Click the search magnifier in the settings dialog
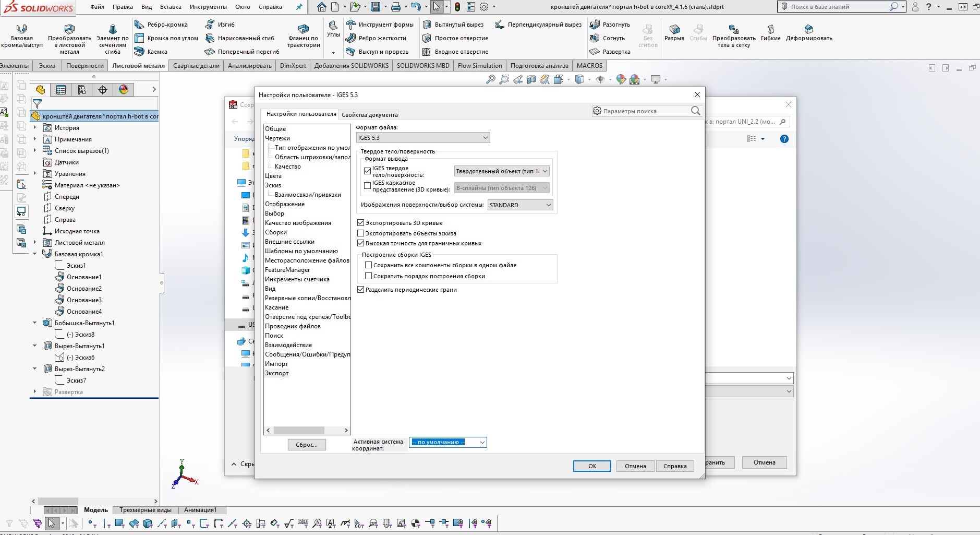 [695, 111]
